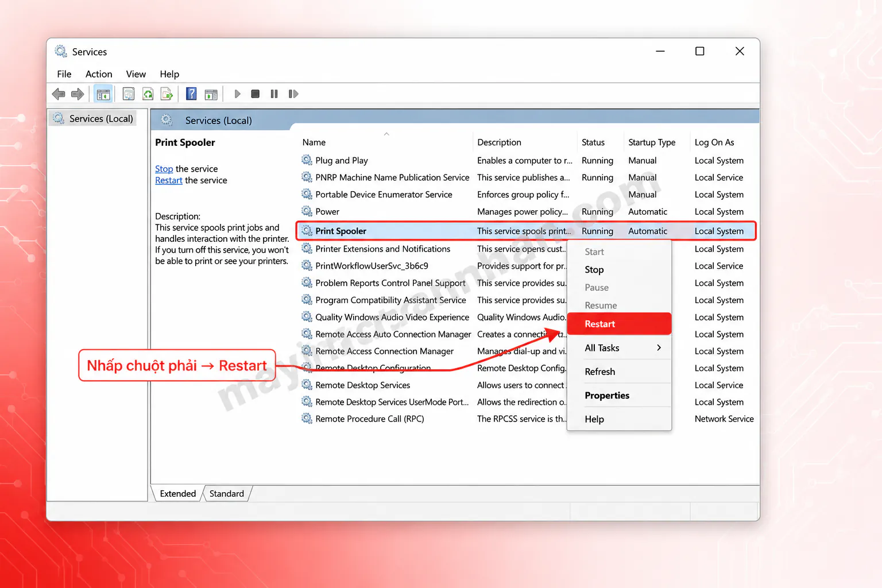The width and height of the screenshot is (882, 588).
Task: Choose Help in the context menu
Action: [x=619, y=419]
